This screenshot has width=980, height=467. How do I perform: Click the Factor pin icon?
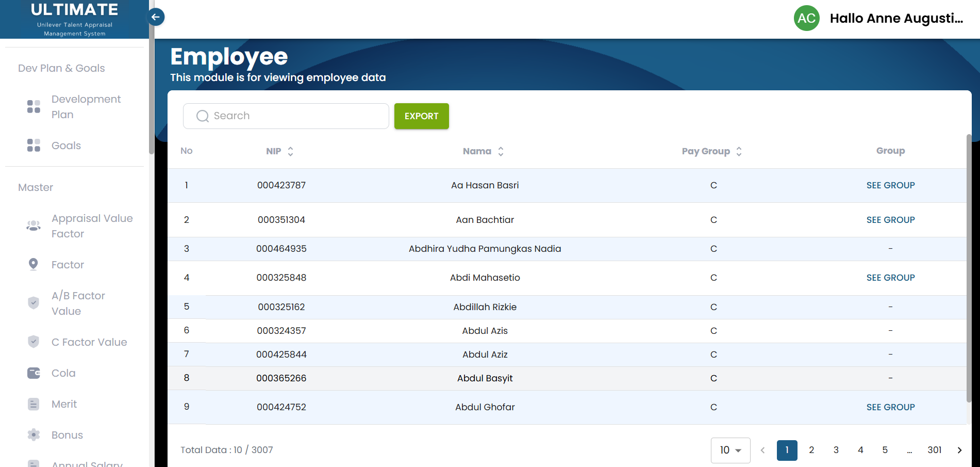click(x=34, y=264)
